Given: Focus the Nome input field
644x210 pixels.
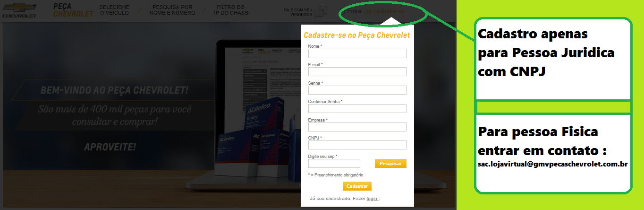Looking at the screenshot, I should (357, 53).
